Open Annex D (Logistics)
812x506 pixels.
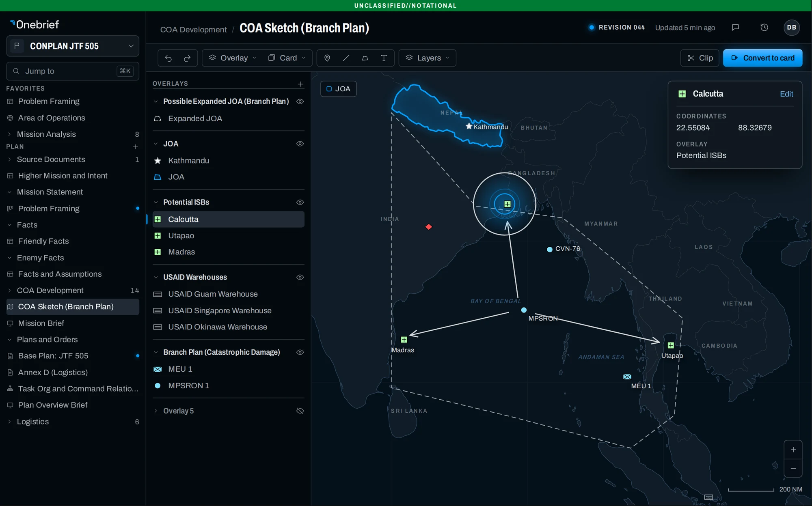pos(73,372)
